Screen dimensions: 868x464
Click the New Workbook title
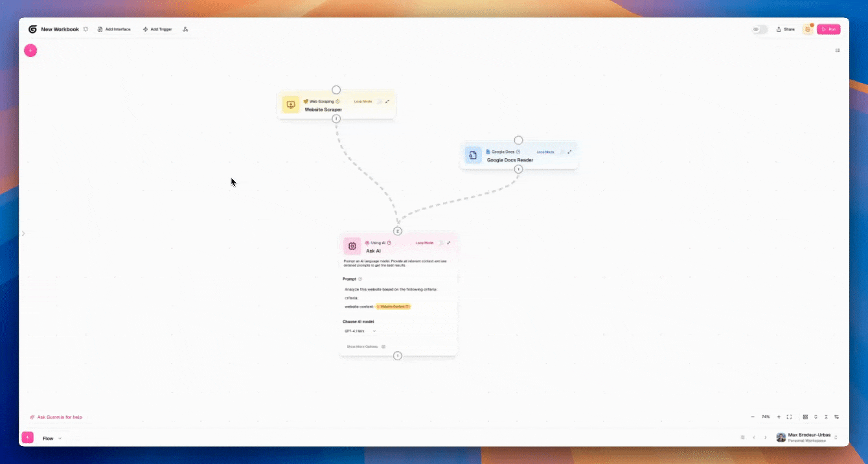point(60,29)
